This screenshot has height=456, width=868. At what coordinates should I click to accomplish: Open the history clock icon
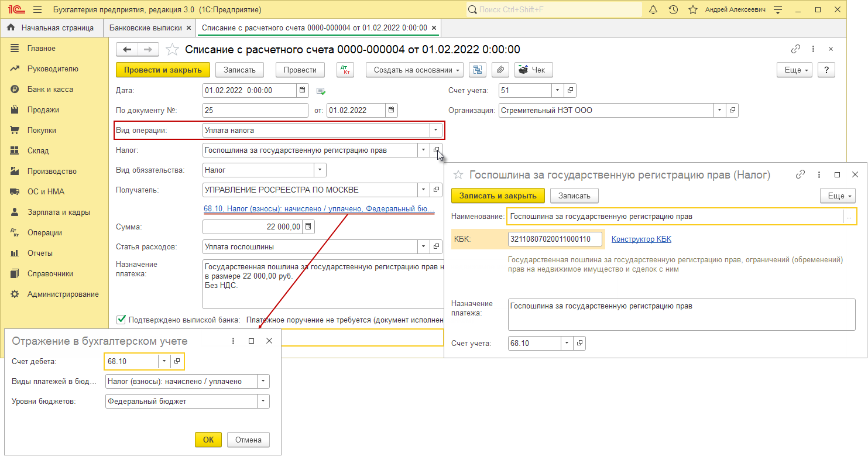(x=673, y=10)
